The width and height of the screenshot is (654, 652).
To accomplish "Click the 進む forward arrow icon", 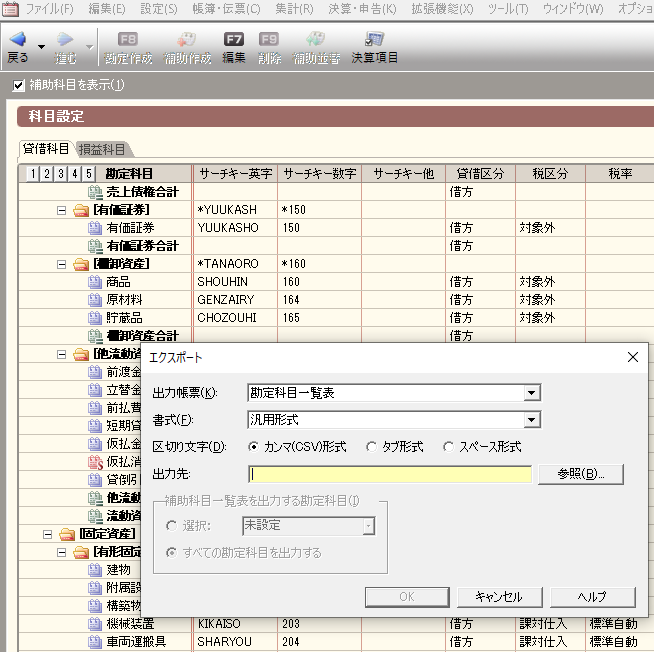I will 65,39.
